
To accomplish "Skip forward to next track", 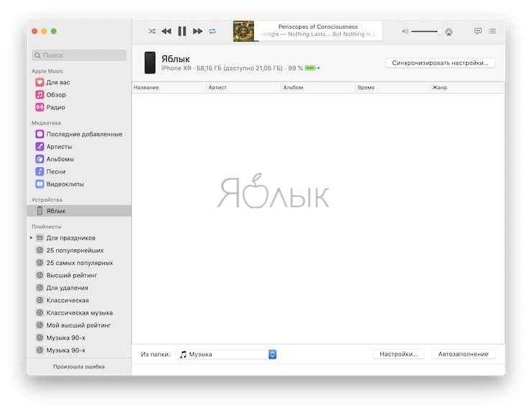I will (198, 31).
